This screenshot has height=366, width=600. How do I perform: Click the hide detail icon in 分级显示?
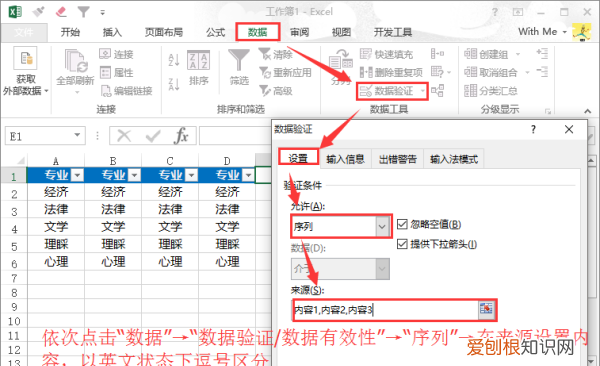[542, 72]
